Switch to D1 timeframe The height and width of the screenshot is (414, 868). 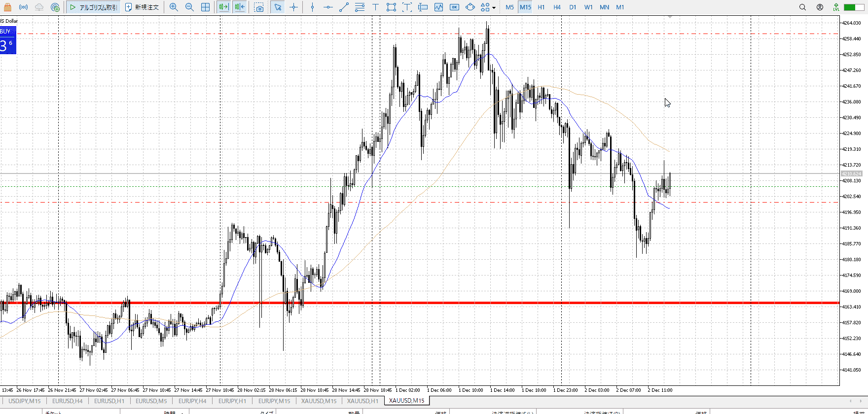573,7
